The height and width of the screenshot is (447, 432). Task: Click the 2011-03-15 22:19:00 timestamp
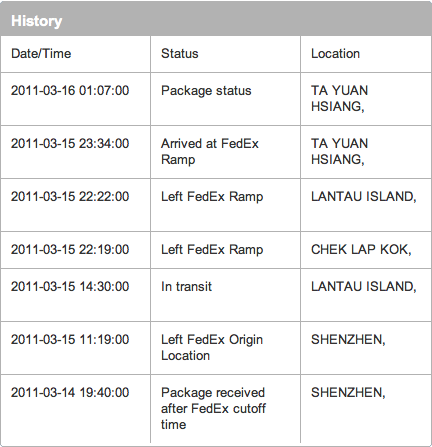point(70,250)
